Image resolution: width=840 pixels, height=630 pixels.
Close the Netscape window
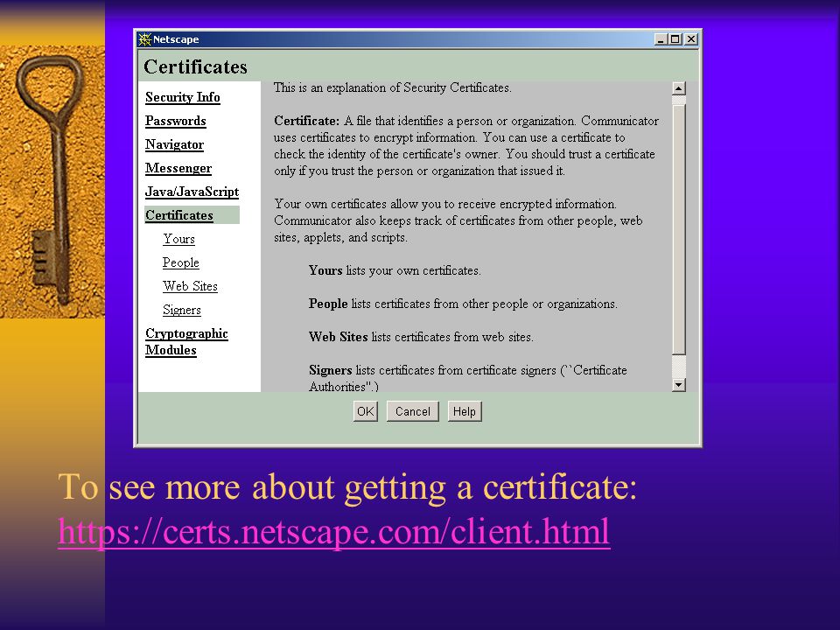(691, 39)
